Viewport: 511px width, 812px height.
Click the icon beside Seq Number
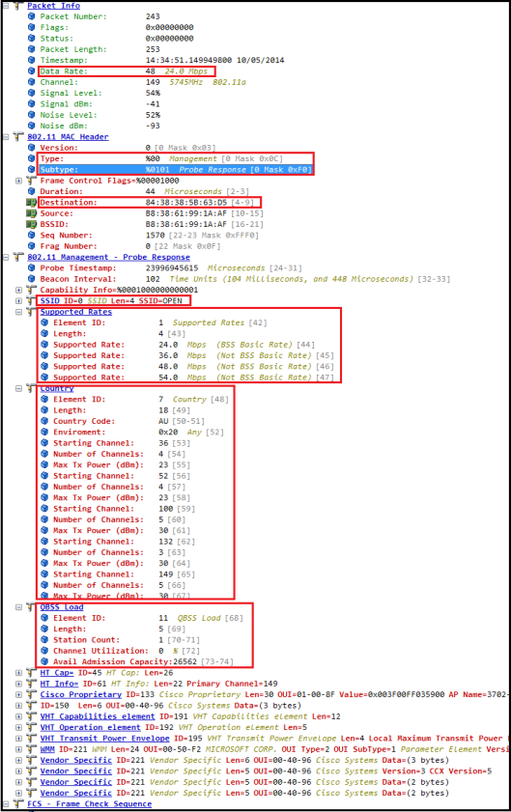point(32,236)
